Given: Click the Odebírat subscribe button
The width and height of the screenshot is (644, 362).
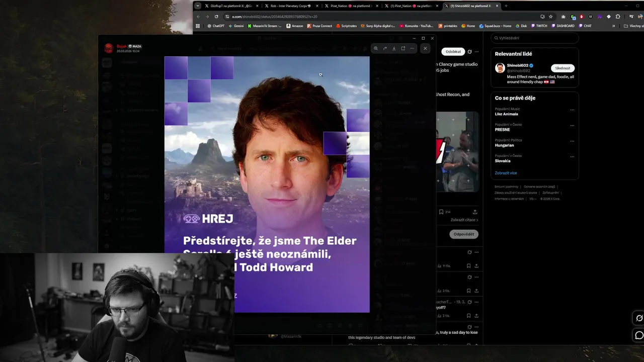Looking at the screenshot, I should (x=453, y=51).
